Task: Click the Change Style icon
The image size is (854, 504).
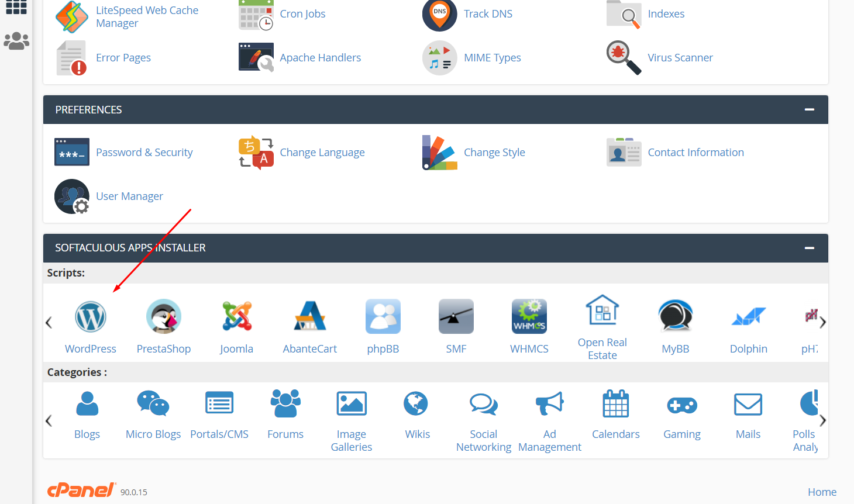Action: tap(440, 153)
